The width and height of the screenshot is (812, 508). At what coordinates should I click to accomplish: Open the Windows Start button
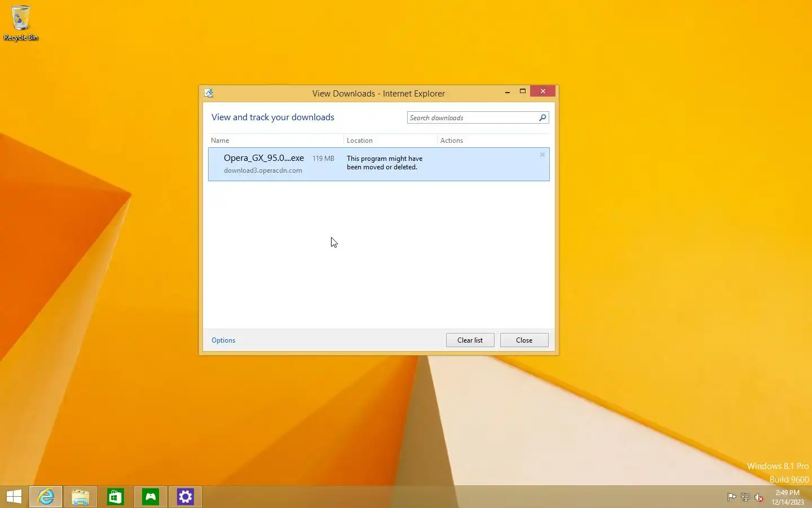coord(14,497)
